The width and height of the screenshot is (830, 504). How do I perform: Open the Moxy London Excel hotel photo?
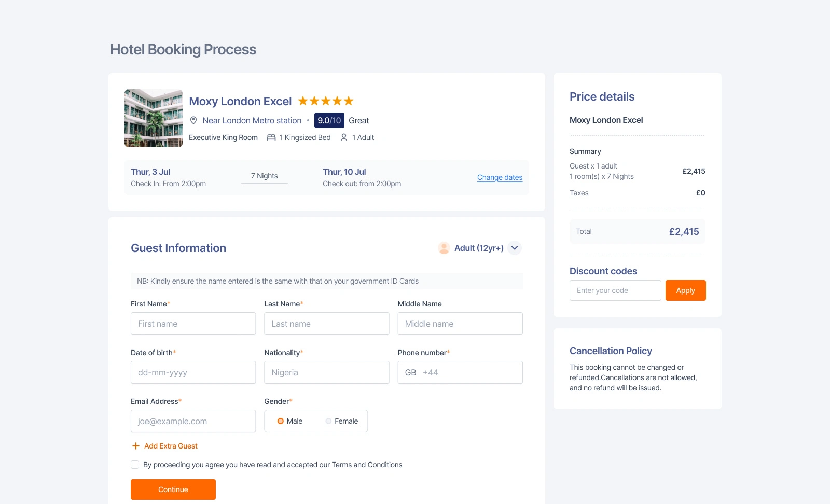(154, 118)
